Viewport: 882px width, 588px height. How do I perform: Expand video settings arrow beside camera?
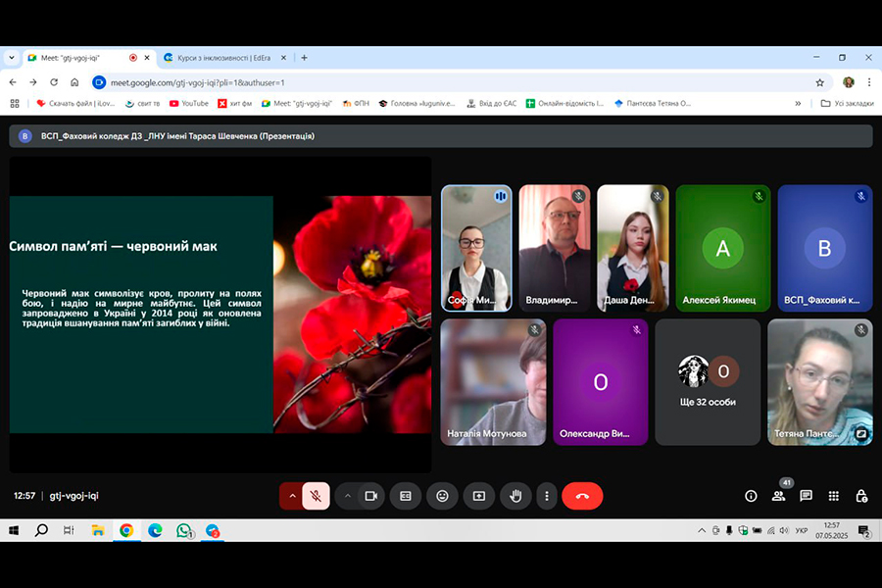click(348, 496)
